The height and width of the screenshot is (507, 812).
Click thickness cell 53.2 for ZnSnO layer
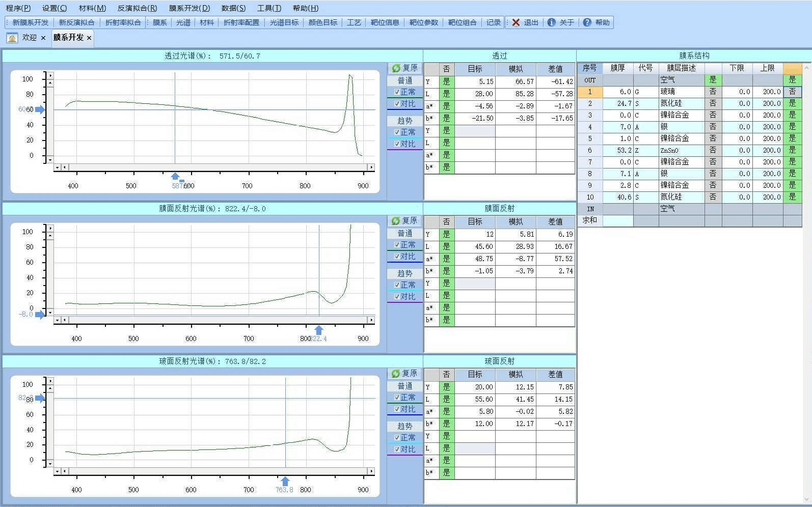pyautogui.click(x=618, y=150)
